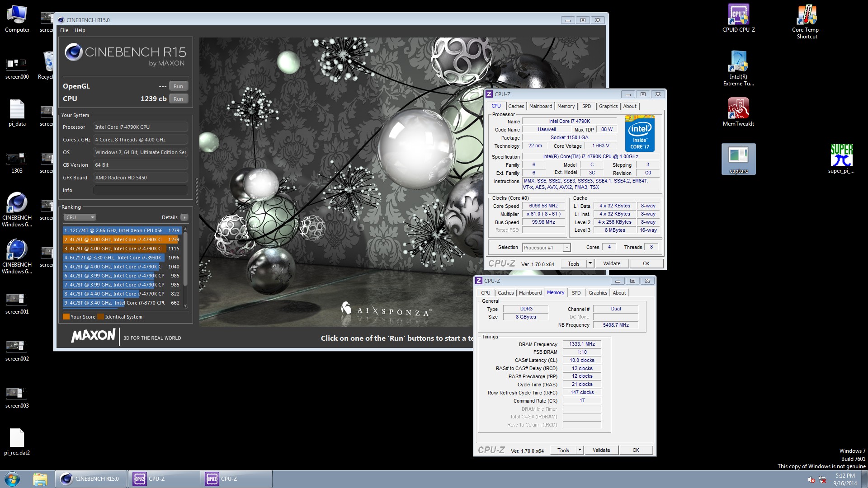
Task: Activate the first CPU-Z taskbar button
Action: 164,479
